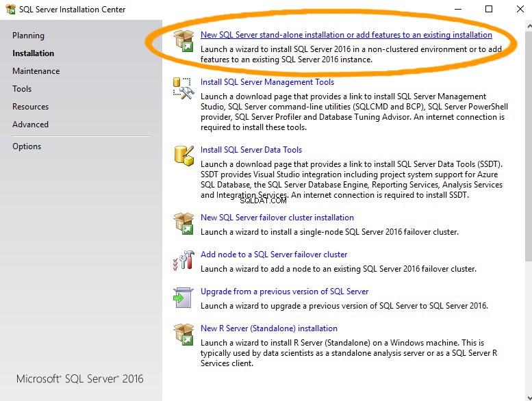Click the Upgrade green arrow icon

[183, 298]
